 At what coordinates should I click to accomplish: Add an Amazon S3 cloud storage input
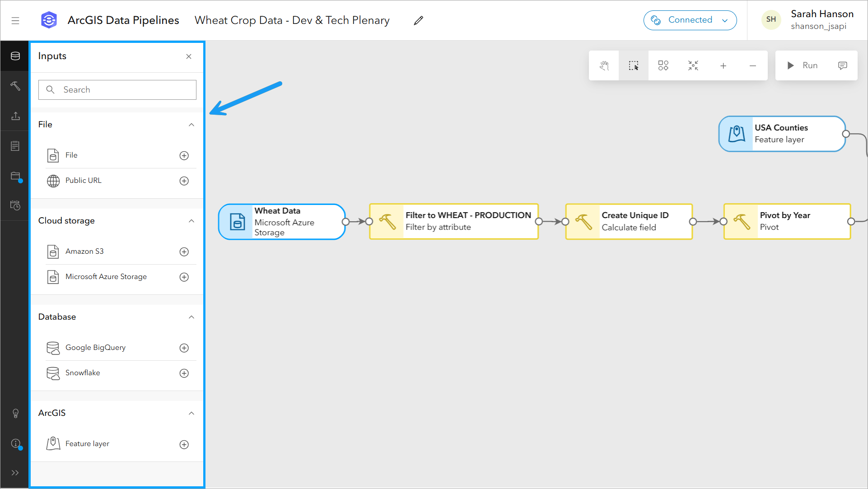184,251
